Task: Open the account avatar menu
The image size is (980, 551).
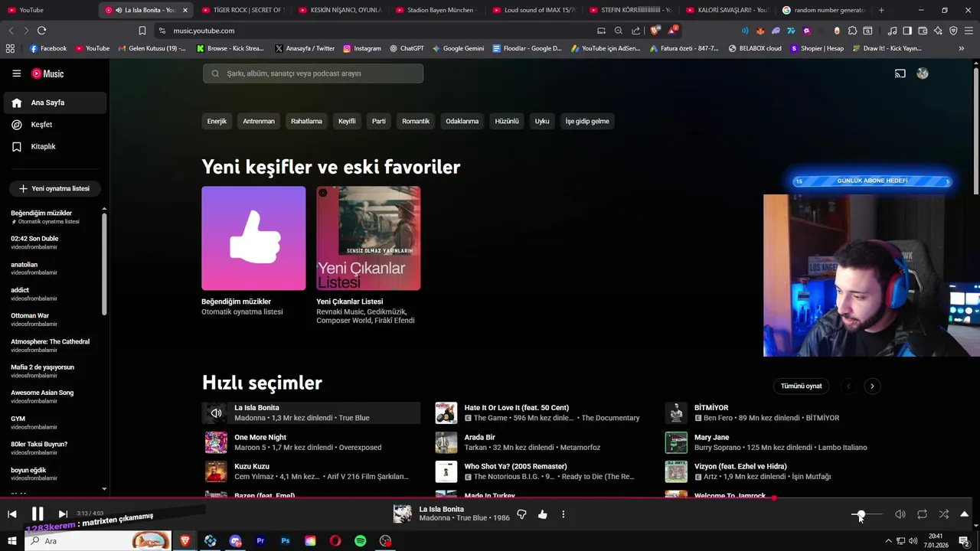Action: [923, 73]
